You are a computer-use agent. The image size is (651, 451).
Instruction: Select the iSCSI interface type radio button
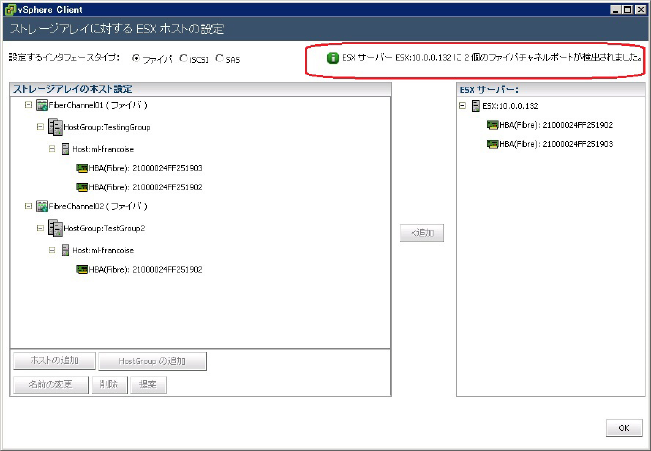click(184, 58)
